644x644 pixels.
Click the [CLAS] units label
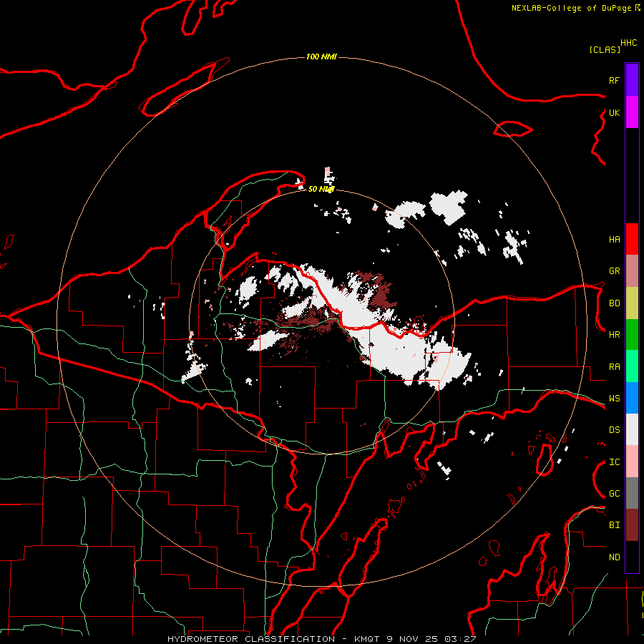point(605,49)
